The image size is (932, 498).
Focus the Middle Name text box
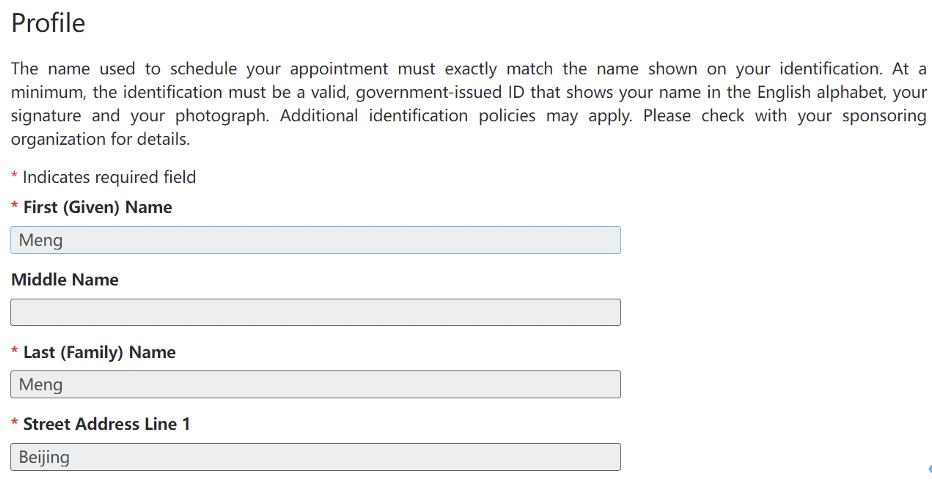point(315,312)
